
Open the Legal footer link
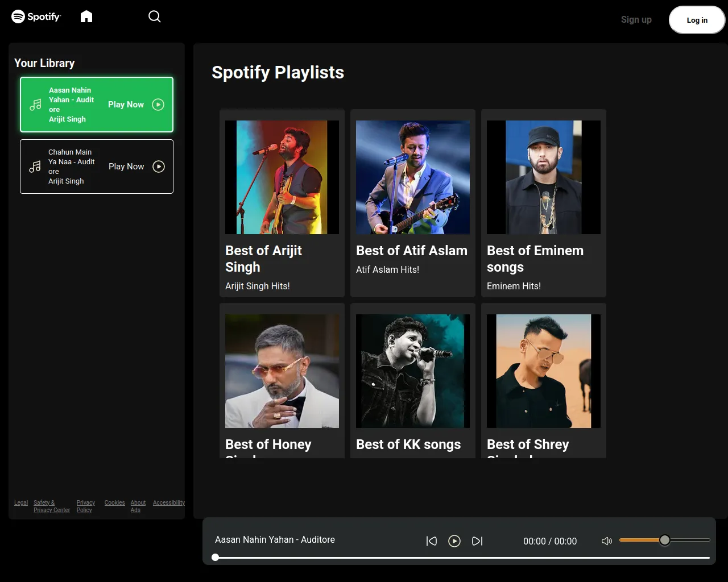click(x=21, y=502)
